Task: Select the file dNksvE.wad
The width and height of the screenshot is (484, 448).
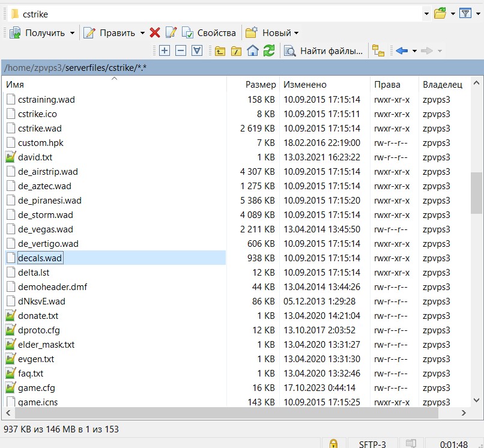Action: 41,301
